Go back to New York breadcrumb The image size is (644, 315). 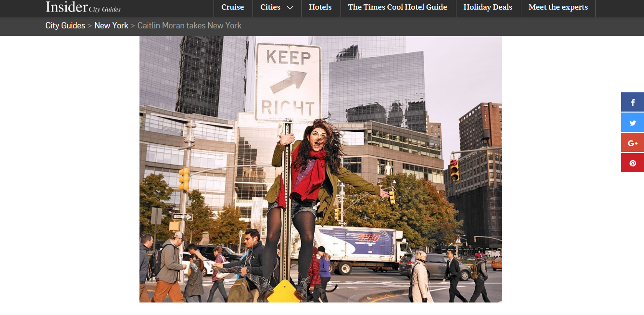(x=111, y=25)
